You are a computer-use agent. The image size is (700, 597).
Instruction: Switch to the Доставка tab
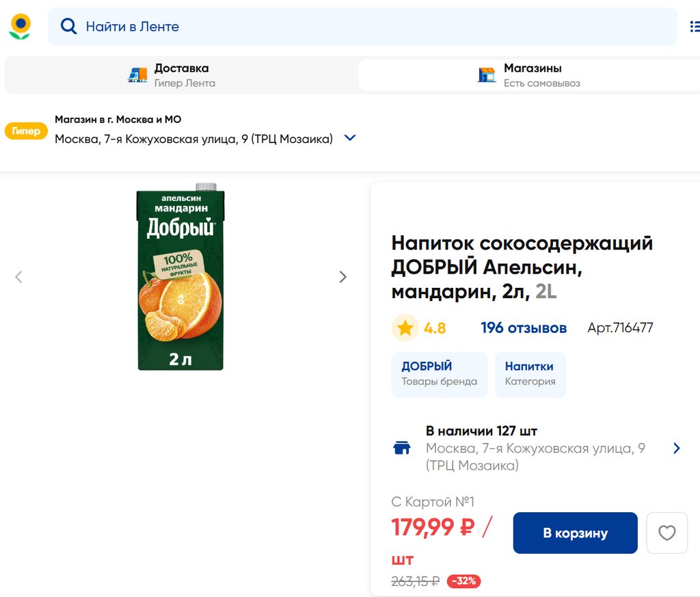pos(181,75)
